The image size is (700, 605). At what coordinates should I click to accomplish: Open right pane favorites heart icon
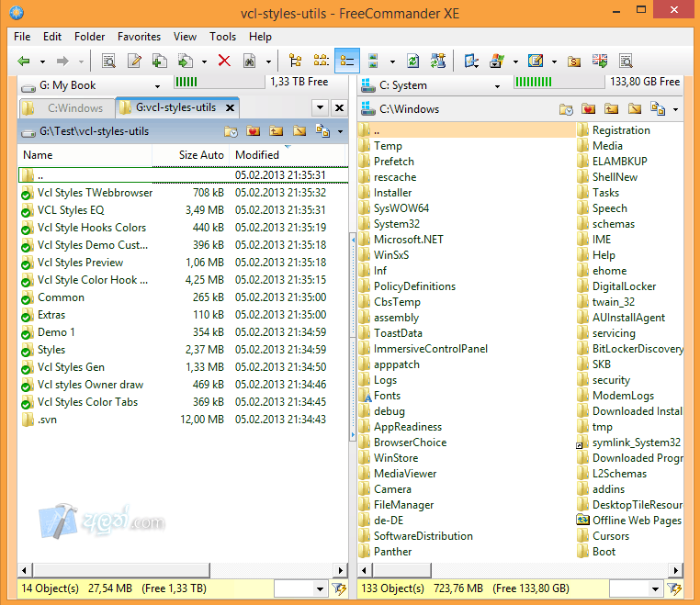(589, 109)
